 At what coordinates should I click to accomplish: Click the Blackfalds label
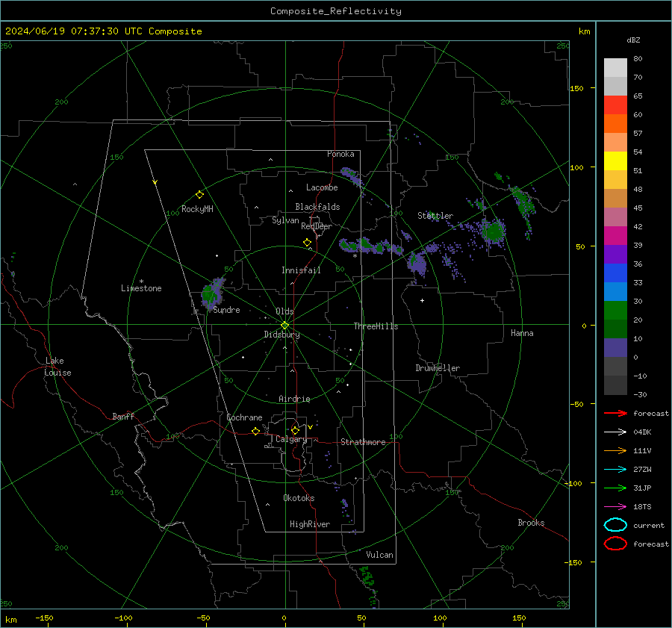317,207
